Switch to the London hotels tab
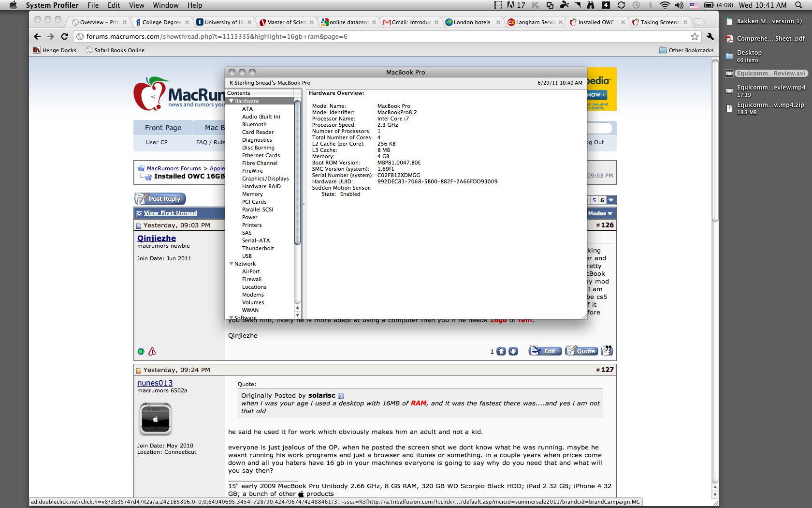This screenshot has height=508, width=812. tap(472, 22)
